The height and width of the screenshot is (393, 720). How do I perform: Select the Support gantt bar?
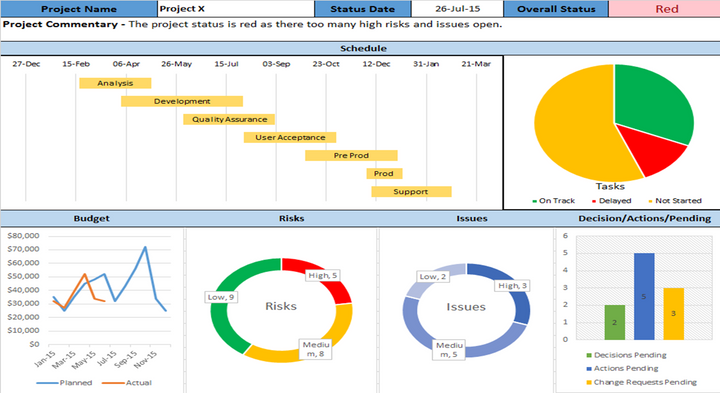point(411,191)
